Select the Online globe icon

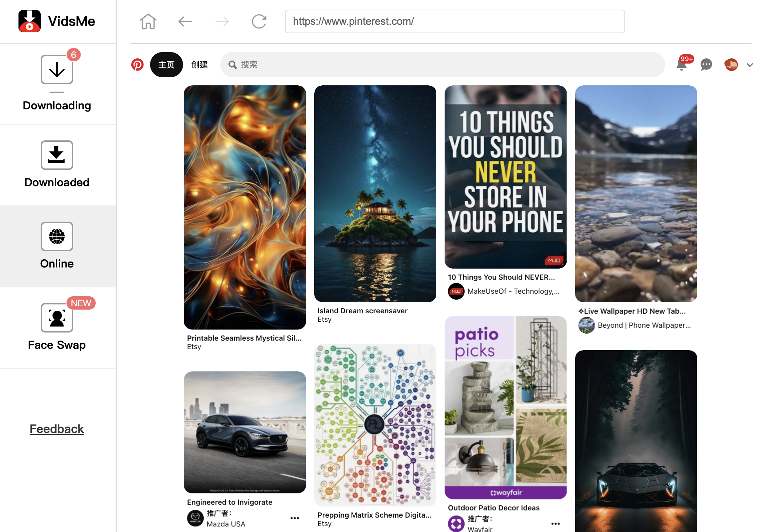57,236
